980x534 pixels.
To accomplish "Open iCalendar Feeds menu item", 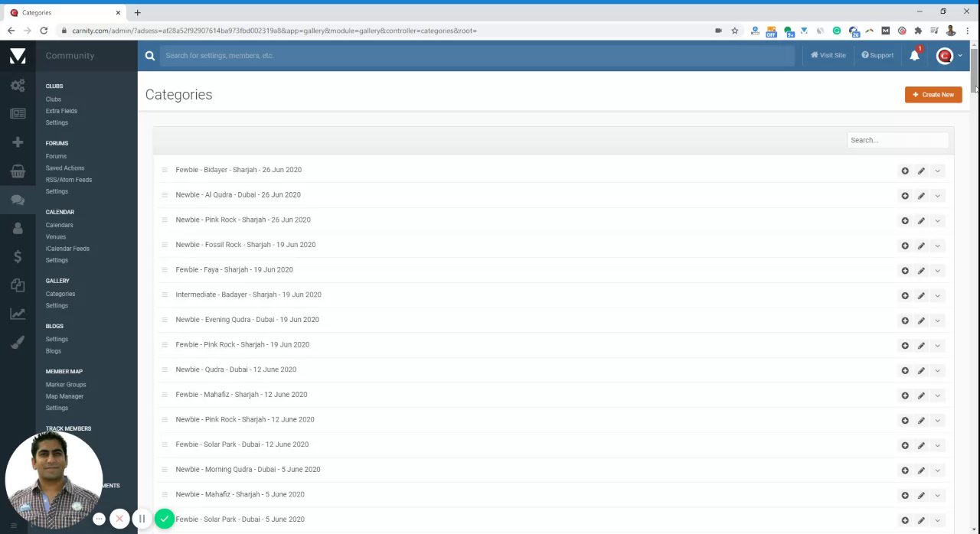I will [67, 249].
